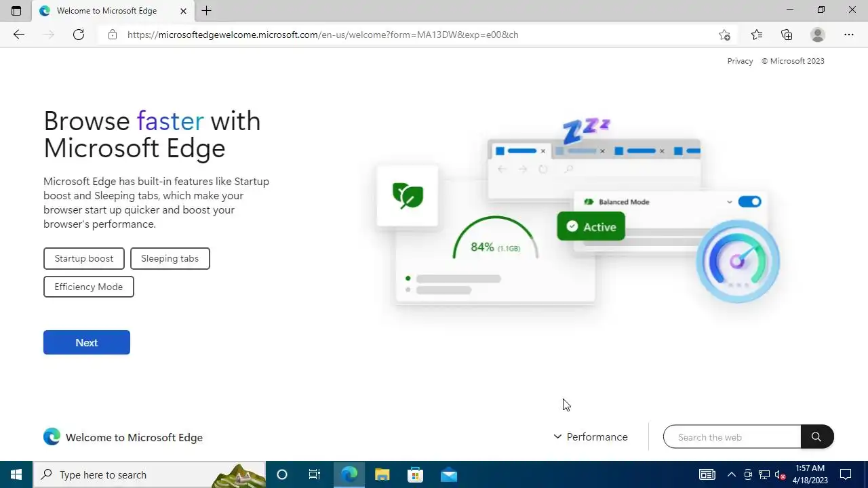Open the profile avatar menu

[x=818, y=35]
